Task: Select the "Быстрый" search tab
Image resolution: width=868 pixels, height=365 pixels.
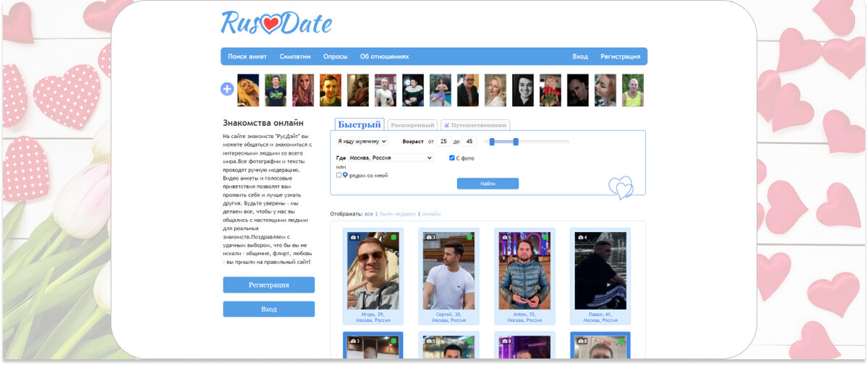Action: [359, 124]
